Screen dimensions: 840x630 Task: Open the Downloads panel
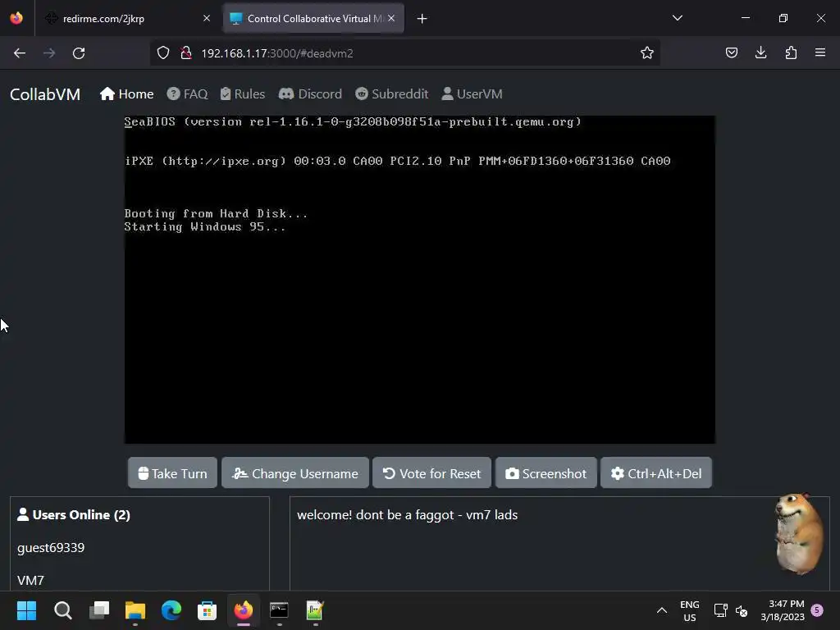pos(760,53)
